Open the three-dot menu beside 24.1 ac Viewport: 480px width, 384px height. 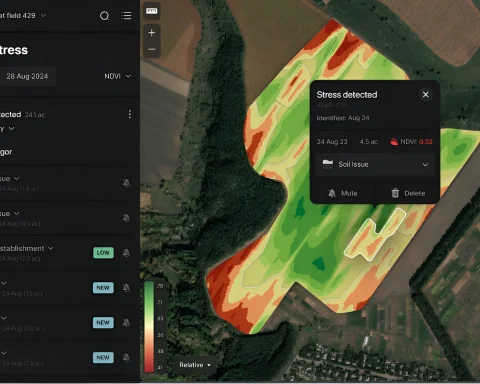pos(130,114)
